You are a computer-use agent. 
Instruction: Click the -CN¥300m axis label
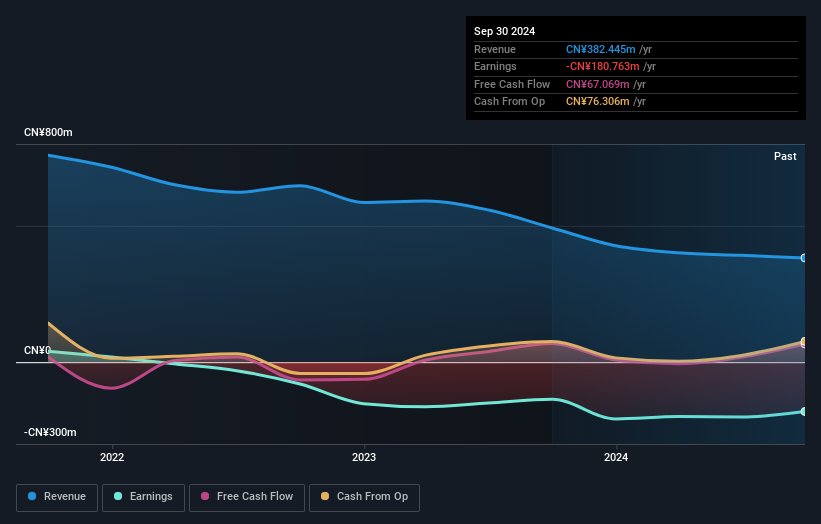pos(50,432)
